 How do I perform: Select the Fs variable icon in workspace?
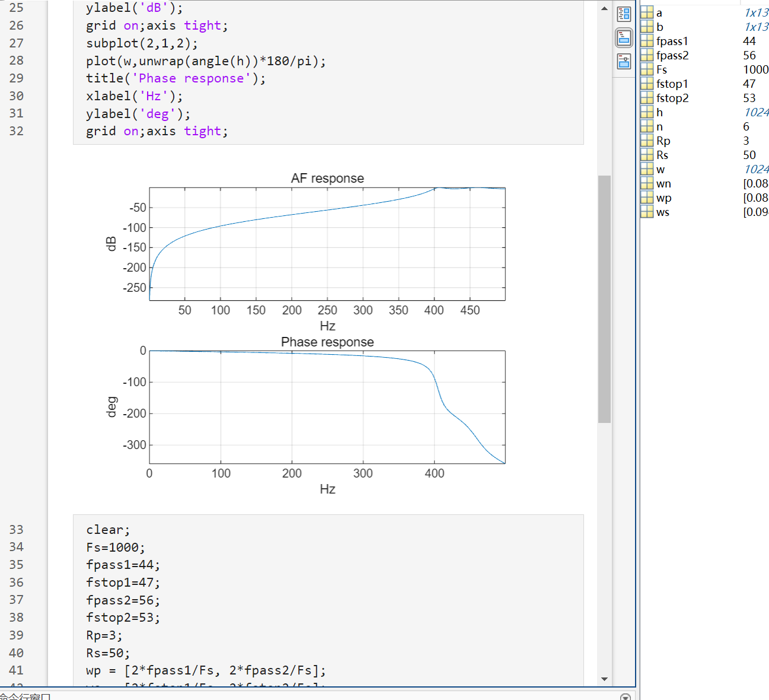coord(647,69)
